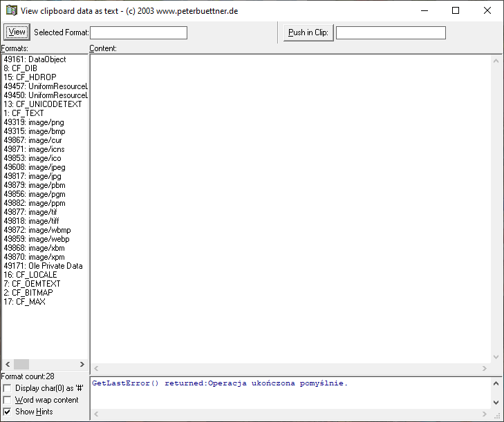Uncheck the Show Hints checkbox
The height and width of the screenshot is (422, 504).
pyautogui.click(x=8, y=412)
